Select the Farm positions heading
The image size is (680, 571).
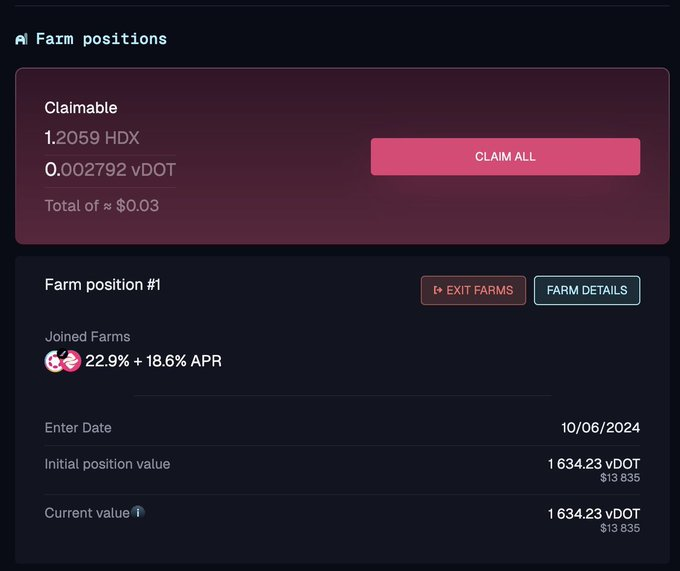pos(101,39)
